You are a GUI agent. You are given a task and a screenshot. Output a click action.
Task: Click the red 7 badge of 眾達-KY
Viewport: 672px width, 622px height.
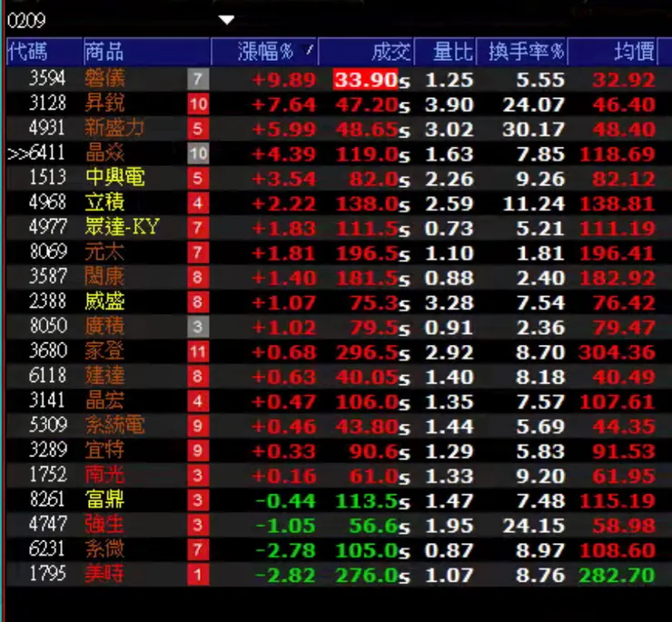[x=198, y=228]
